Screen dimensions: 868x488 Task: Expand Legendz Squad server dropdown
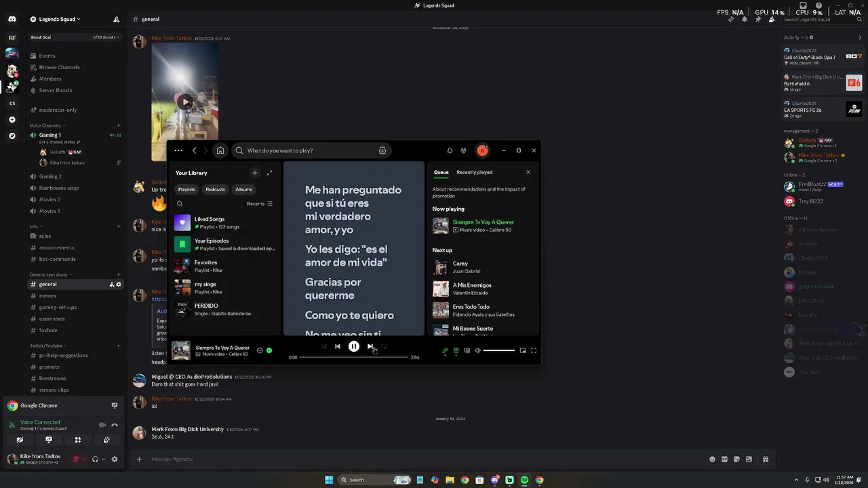click(x=60, y=19)
